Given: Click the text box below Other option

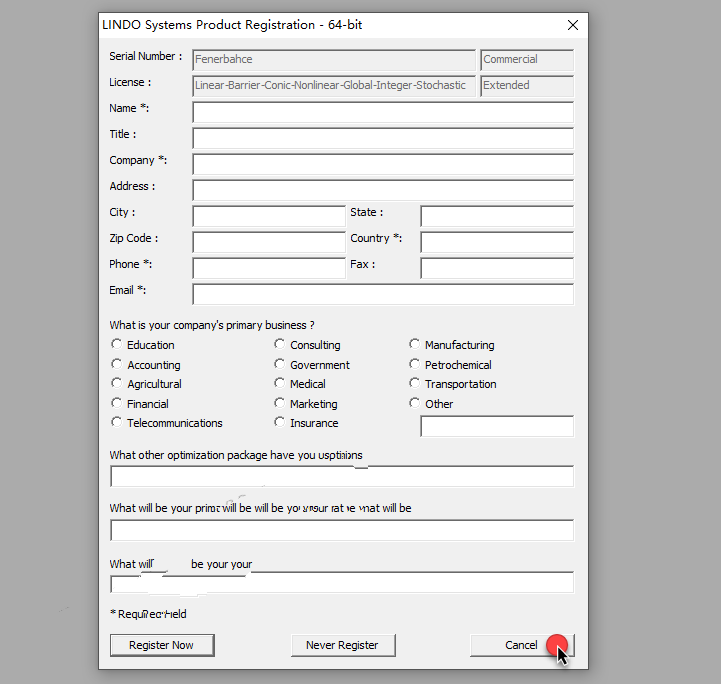Looking at the screenshot, I should point(497,427).
